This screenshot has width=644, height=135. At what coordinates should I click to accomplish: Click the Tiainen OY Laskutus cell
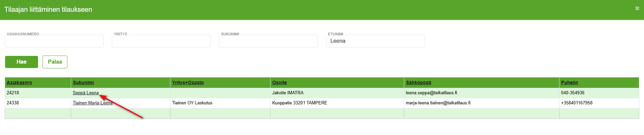pos(192,103)
